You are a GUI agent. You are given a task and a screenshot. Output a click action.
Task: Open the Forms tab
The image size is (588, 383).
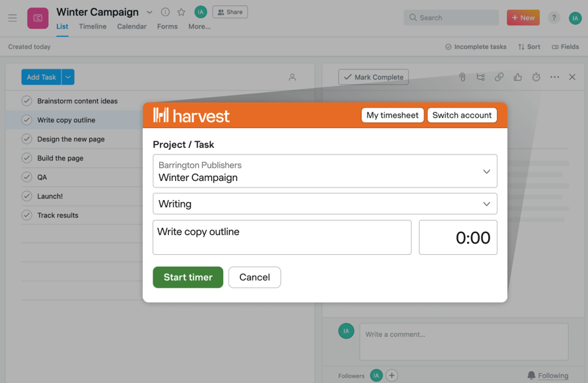click(x=167, y=26)
